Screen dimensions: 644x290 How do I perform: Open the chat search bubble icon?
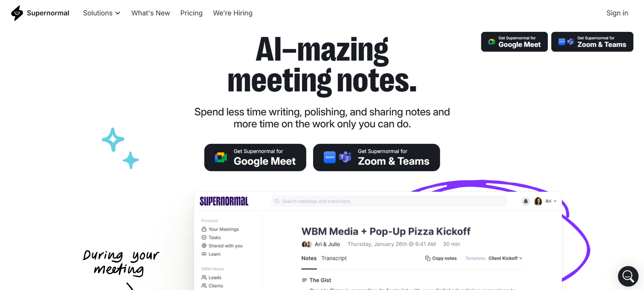628,276
